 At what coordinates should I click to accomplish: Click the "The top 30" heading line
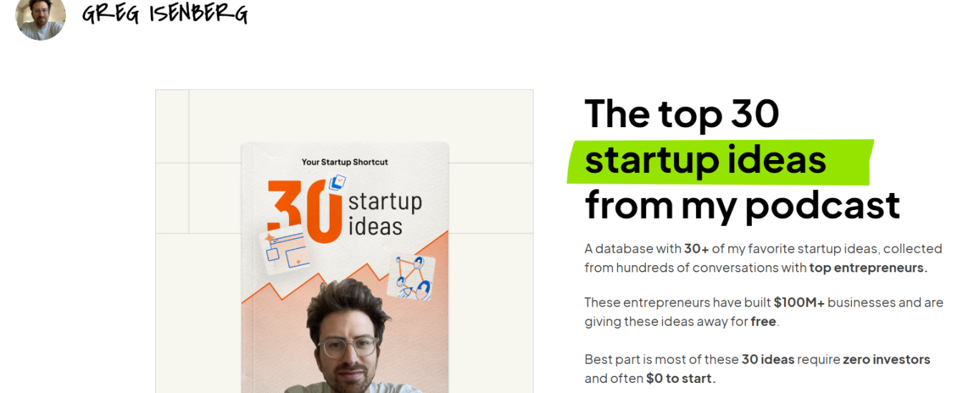point(682,113)
